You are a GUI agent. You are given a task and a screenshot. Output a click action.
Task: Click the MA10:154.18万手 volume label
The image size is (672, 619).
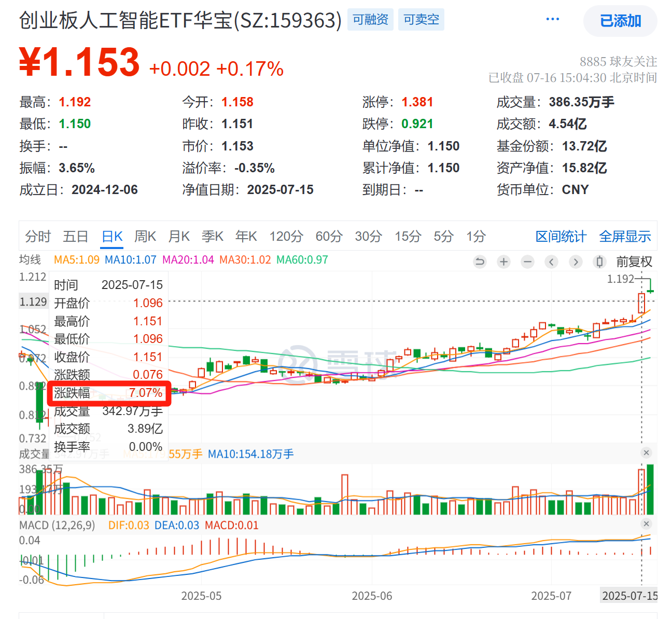pyautogui.click(x=251, y=454)
